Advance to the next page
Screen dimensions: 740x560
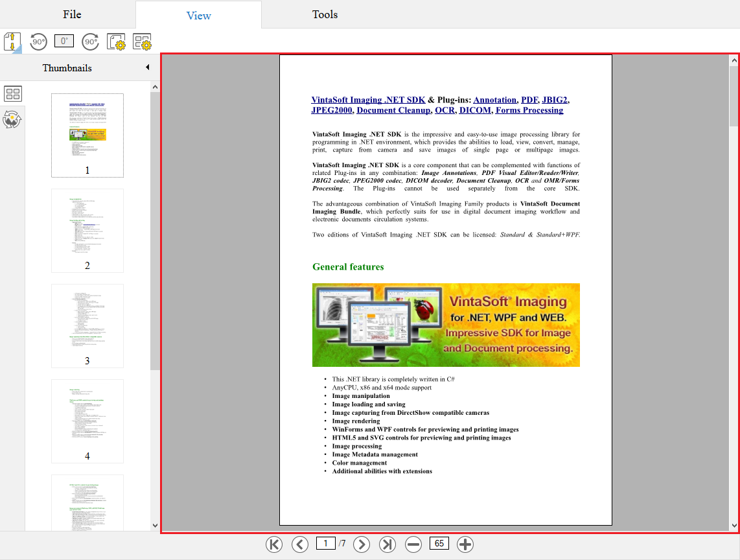tap(362, 544)
